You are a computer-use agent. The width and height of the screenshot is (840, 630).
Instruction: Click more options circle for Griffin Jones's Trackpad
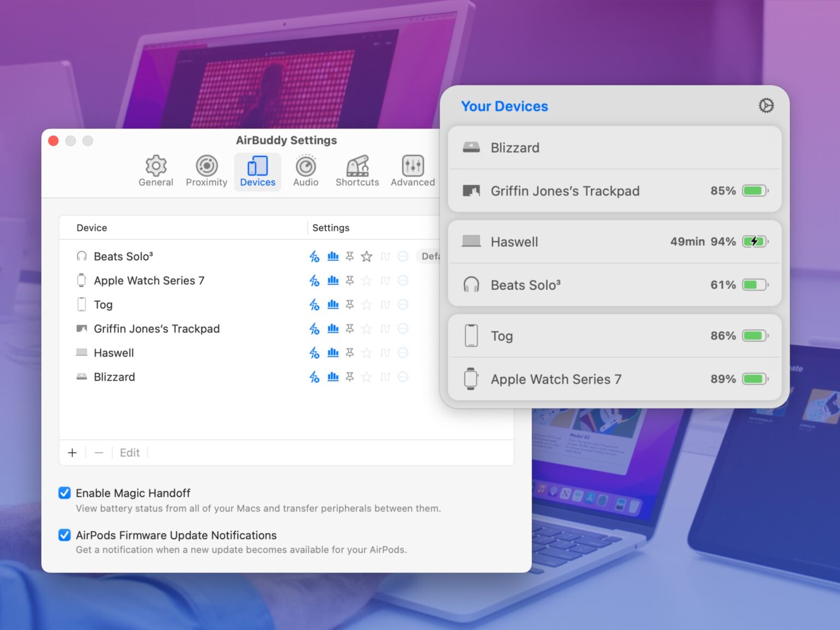[403, 329]
